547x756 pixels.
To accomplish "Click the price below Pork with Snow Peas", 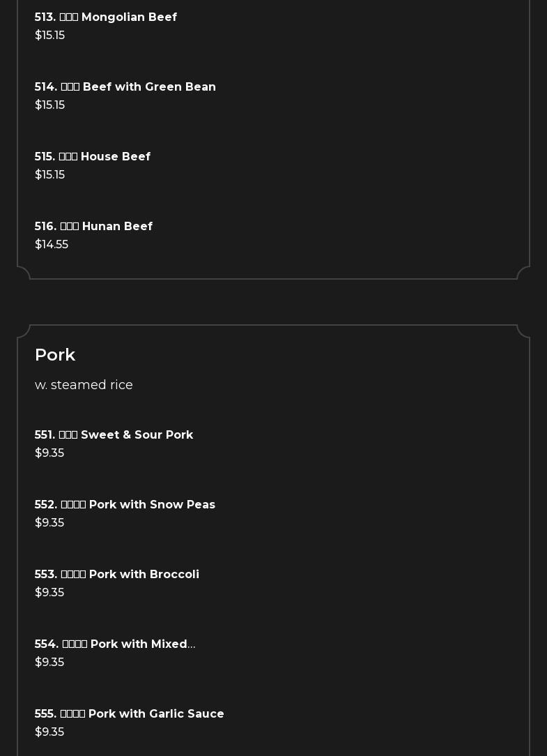I will (49, 522).
